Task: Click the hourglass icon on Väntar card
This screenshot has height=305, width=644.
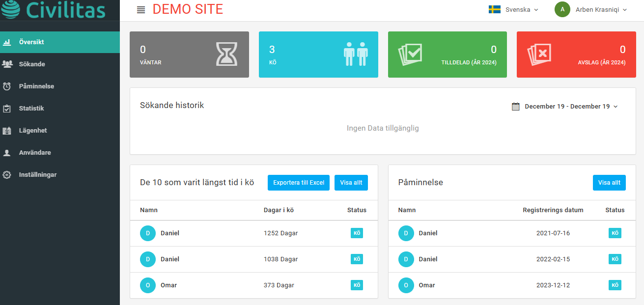Action: point(226,54)
